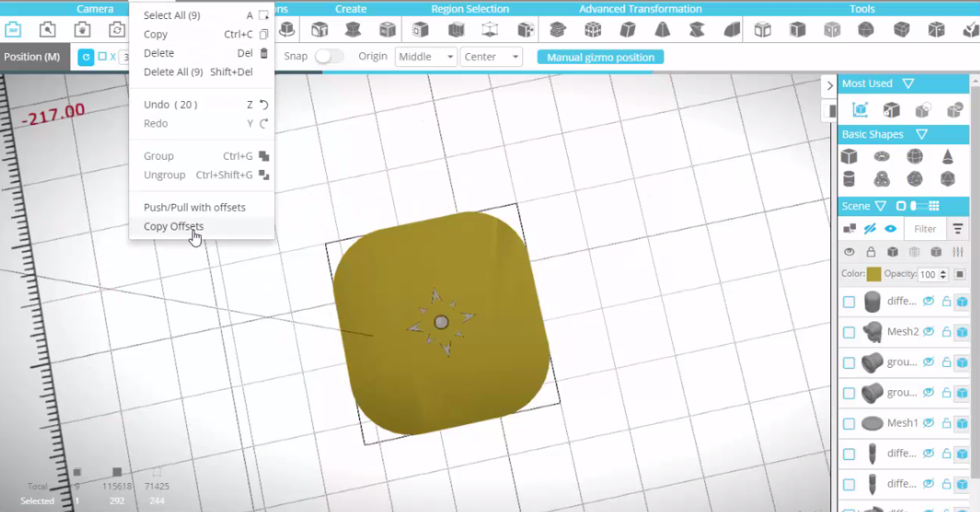Click the 360 camera view icon
The width and height of the screenshot is (980, 512).
(13, 30)
